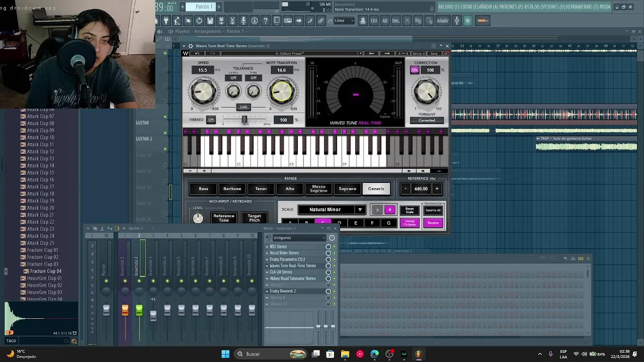Open Waves Tune plugin gear options icon
The height and width of the screenshot is (362, 644).
click(191, 46)
